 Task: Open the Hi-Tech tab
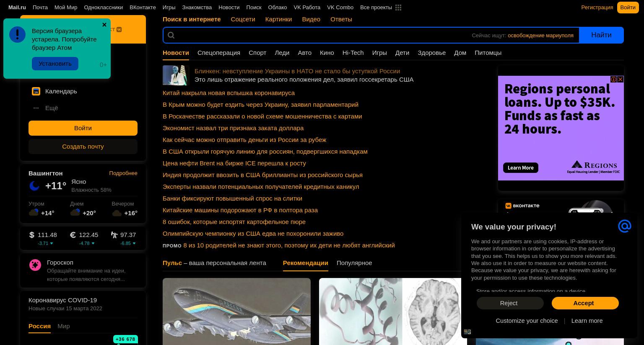pos(353,53)
